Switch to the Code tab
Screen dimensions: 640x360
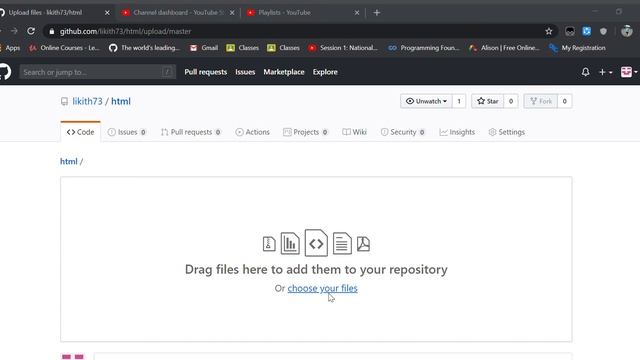80,132
